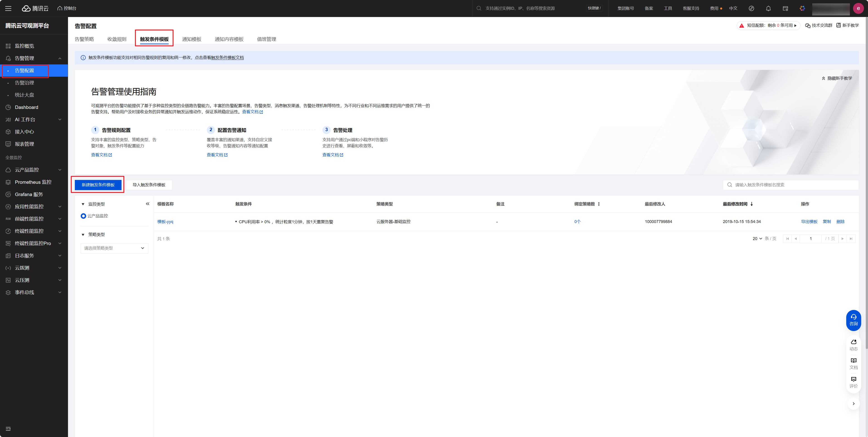Screen dimensions: 868x437
Task: Expand 云产品监控 in the sidebar
Action: click(x=34, y=170)
